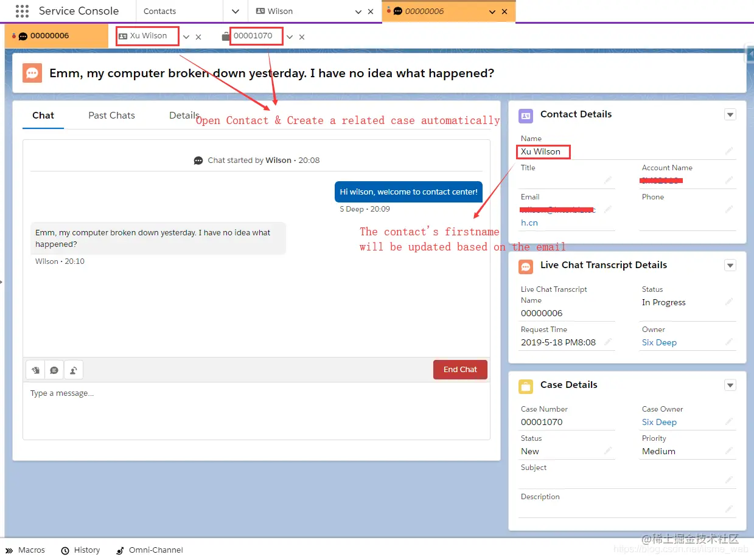
Task: Open the navigation menu dropdown beside Contacts
Action: (x=236, y=12)
